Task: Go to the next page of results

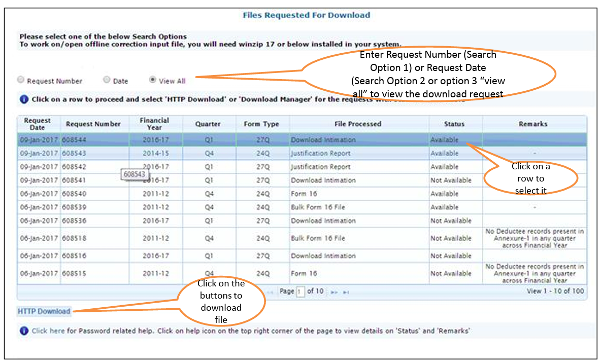Action: (334, 292)
